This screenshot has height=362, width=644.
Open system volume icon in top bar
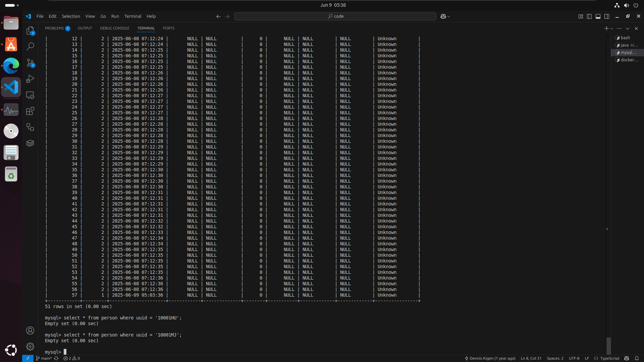[626, 5]
